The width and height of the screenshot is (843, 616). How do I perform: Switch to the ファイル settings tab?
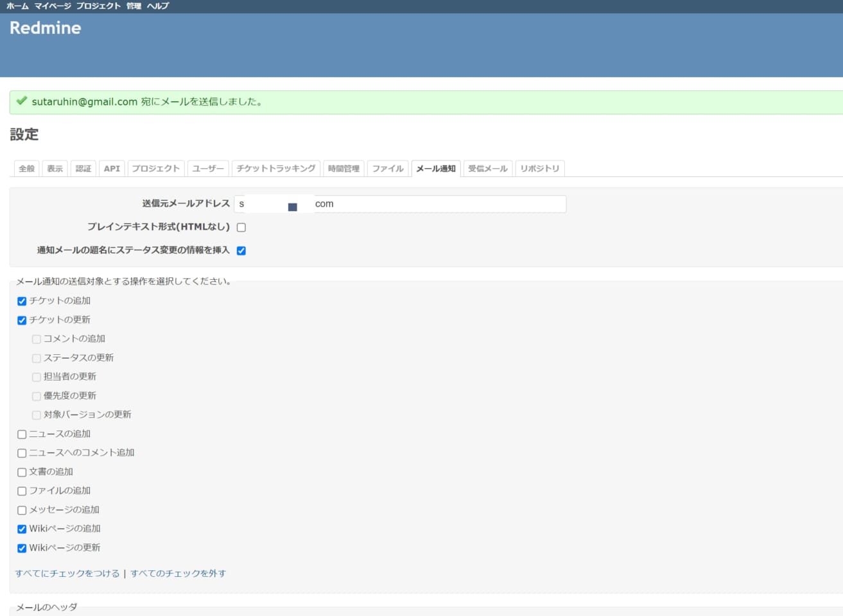[x=388, y=169]
